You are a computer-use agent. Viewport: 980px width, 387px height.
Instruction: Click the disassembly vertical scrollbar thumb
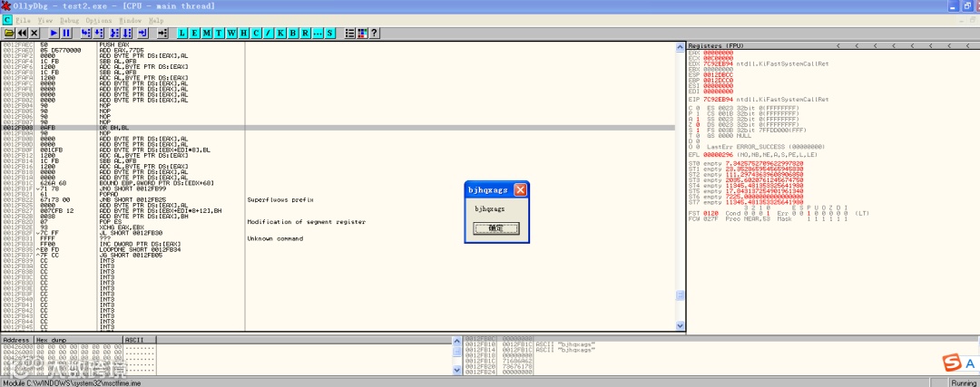pos(681,295)
